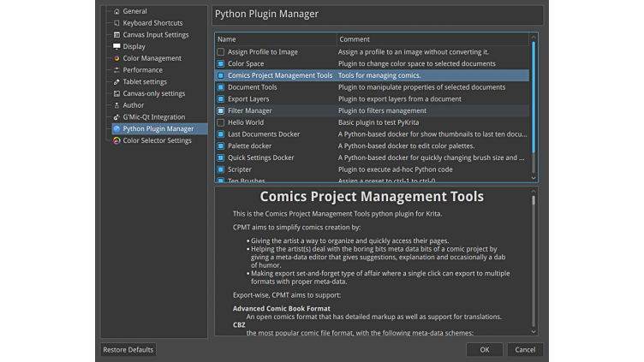Switch to the Author settings page

[x=134, y=105]
